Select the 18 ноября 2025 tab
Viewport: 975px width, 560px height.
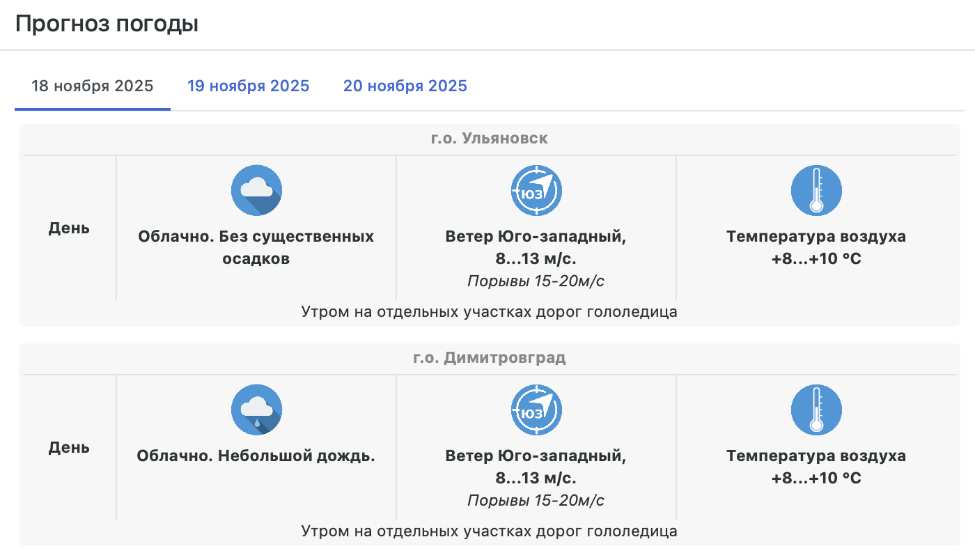tap(93, 86)
